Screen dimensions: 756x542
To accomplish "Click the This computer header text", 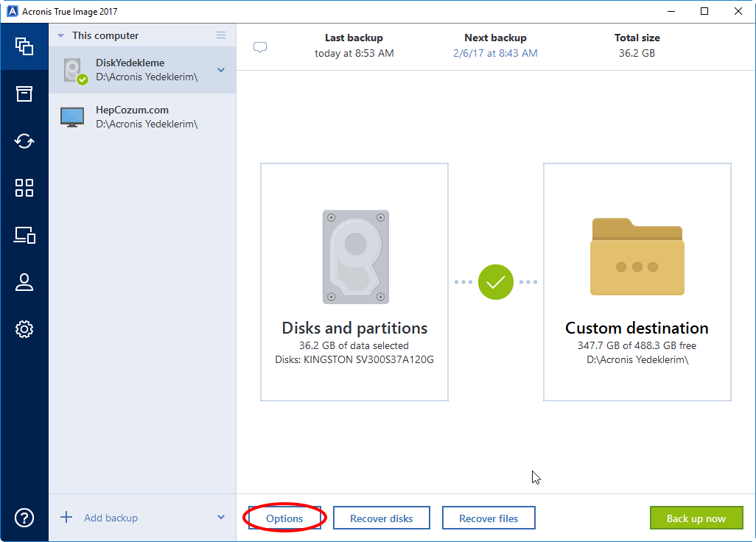I will click(x=105, y=35).
